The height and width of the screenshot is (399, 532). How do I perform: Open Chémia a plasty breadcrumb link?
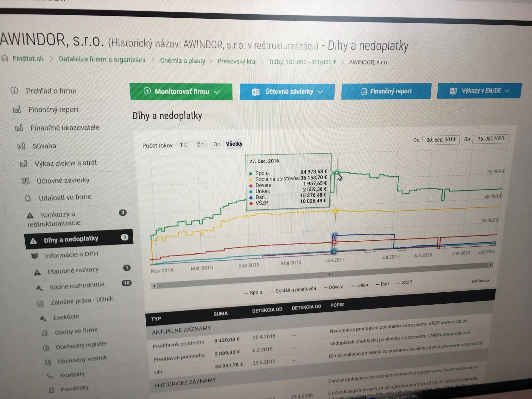tap(182, 60)
